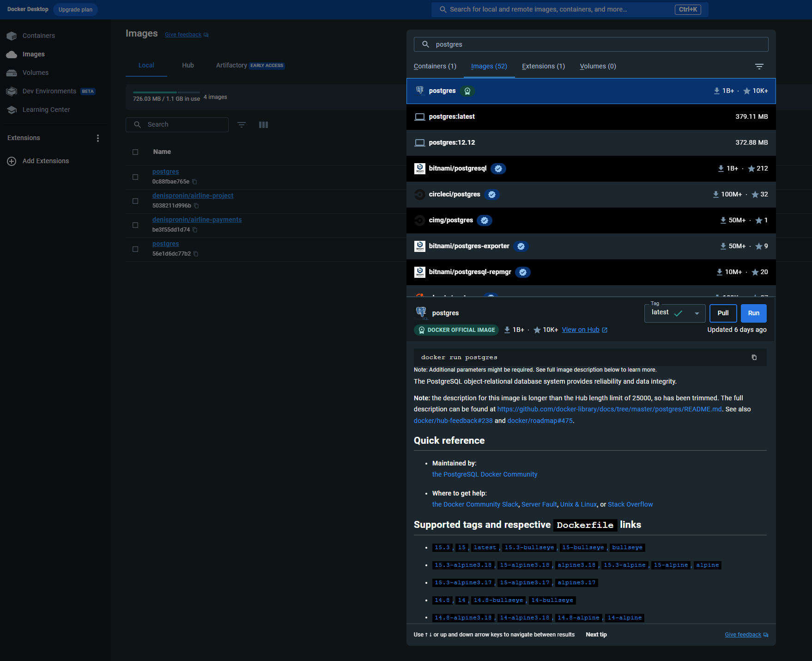Screen dimensions: 812x661
Task: Check the box for denispronin/airline-payments
Action: [x=135, y=225]
